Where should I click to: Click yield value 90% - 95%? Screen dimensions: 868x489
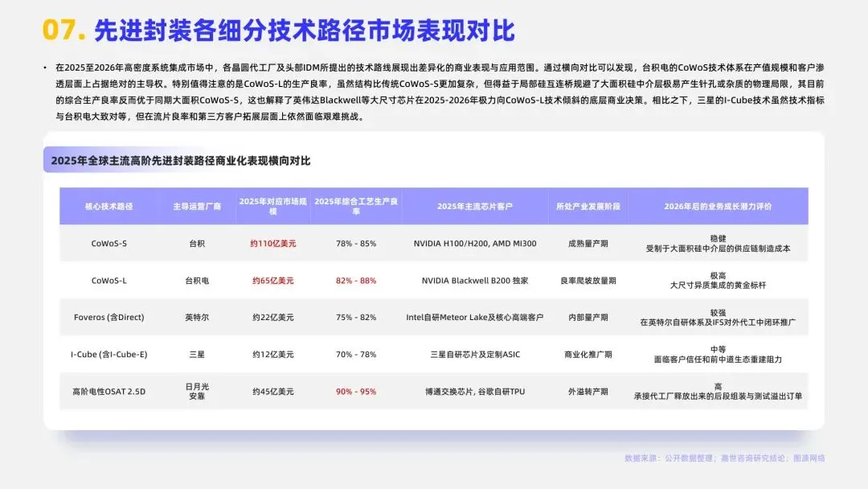click(x=356, y=392)
